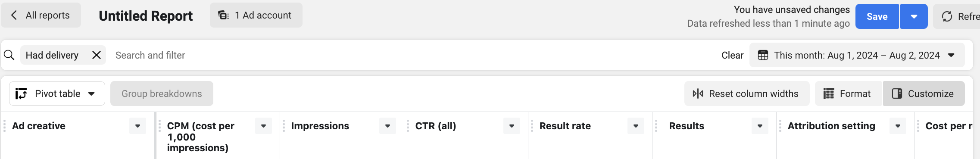This screenshot has height=159, width=980.
Task: Click the search magnifier icon
Action: click(9, 55)
